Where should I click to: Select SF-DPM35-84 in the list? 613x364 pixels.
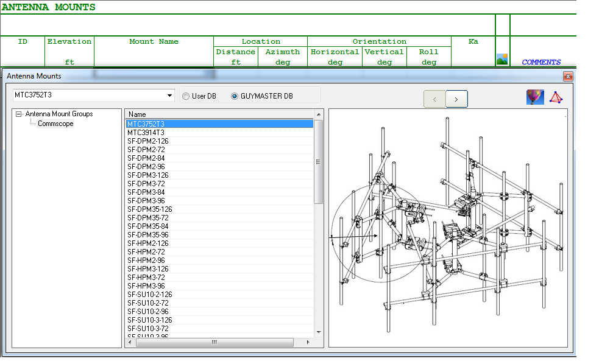pyautogui.click(x=219, y=226)
